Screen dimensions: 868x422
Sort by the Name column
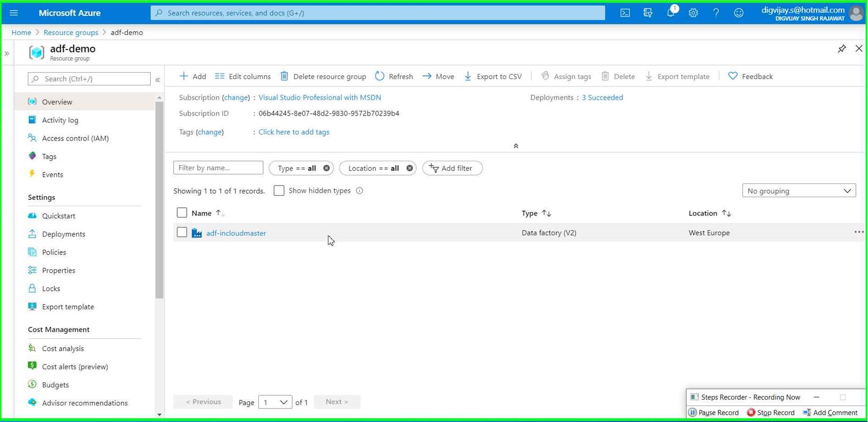[208, 213]
